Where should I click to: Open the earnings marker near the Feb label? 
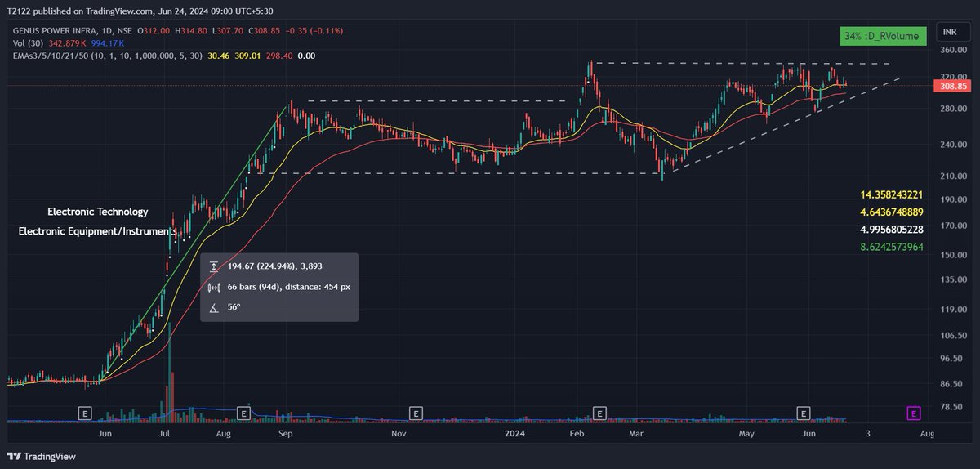click(x=599, y=413)
